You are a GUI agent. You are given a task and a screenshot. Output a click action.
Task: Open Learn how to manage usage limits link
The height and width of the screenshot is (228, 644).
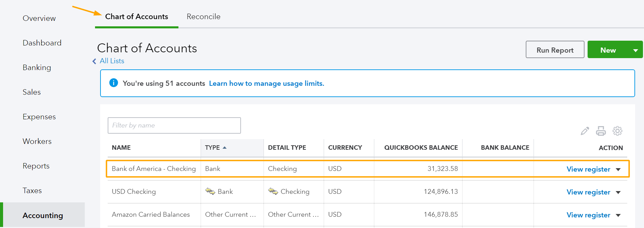pyautogui.click(x=267, y=83)
